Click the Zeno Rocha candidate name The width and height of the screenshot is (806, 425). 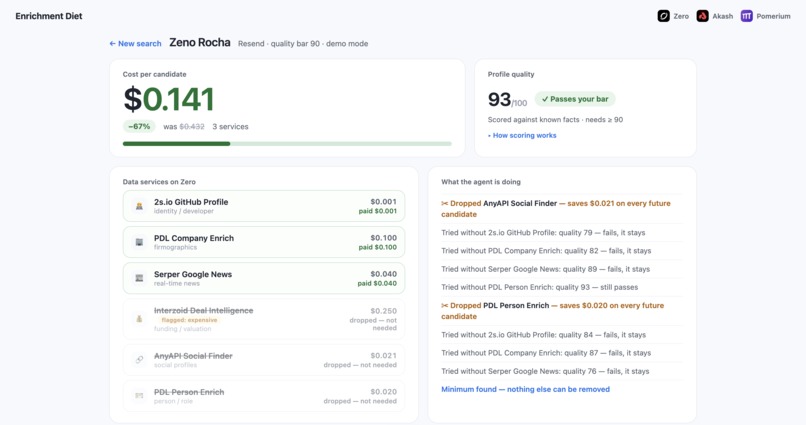click(x=200, y=43)
